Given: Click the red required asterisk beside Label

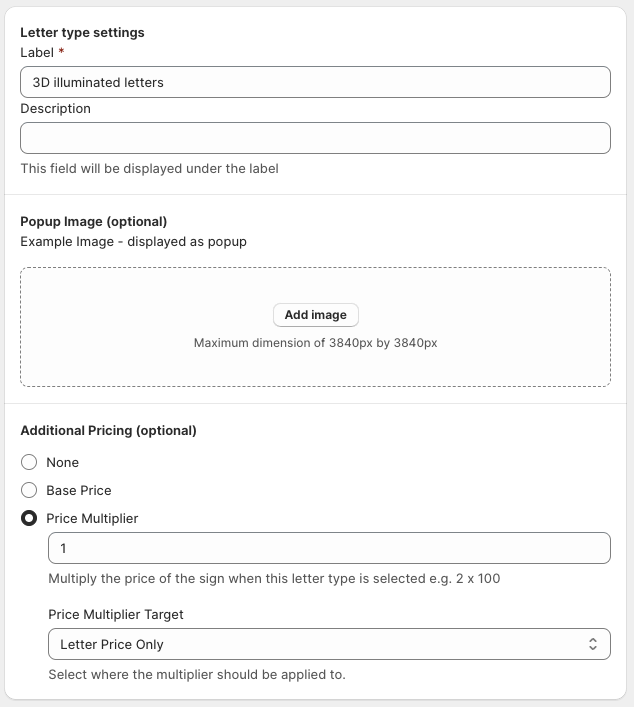Looking at the screenshot, I should (61, 52).
